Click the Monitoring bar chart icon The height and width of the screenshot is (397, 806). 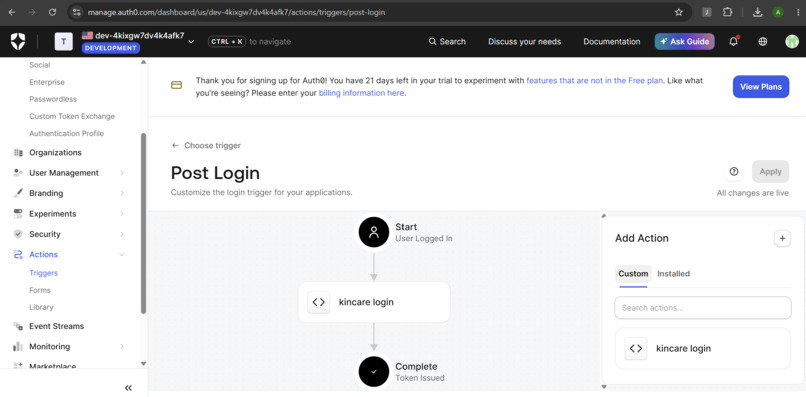point(18,347)
